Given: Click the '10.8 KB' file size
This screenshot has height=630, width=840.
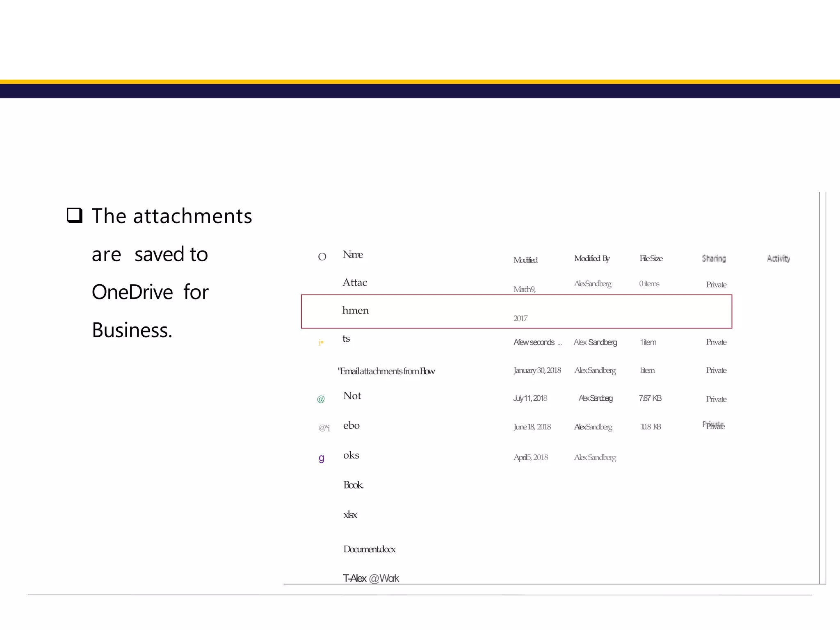Looking at the screenshot, I should click(x=651, y=427).
